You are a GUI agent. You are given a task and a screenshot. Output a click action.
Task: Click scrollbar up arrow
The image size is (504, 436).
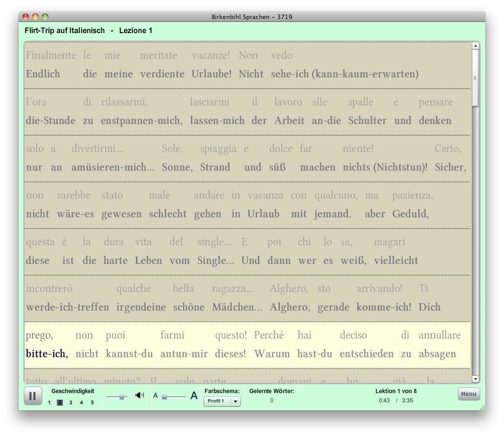click(x=476, y=46)
